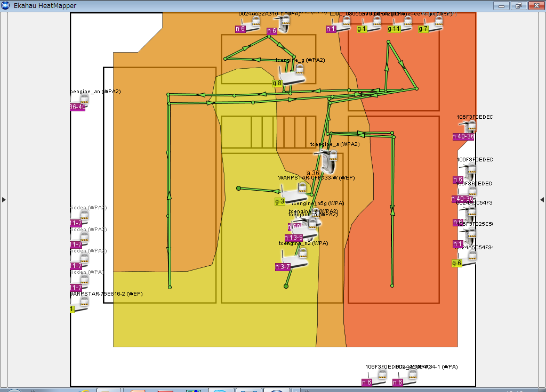
Task: Click the WARPSTAR-75E816-2 (WEP) name label
Action: point(107,293)
